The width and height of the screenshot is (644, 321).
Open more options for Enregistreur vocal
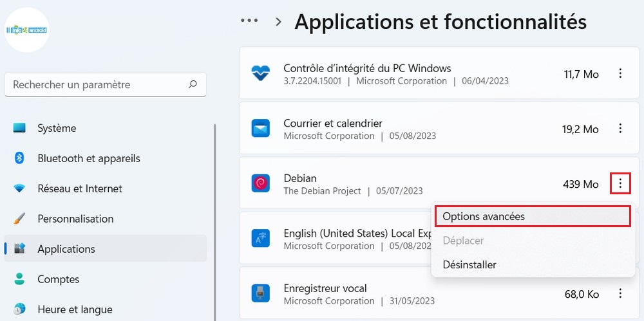[x=620, y=293]
